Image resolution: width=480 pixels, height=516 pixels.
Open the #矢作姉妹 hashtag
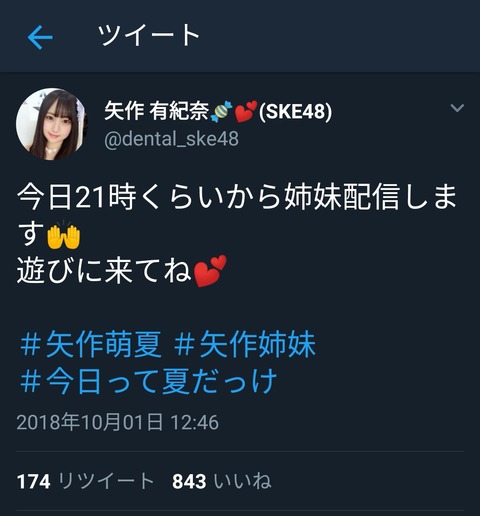click(x=245, y=344)
